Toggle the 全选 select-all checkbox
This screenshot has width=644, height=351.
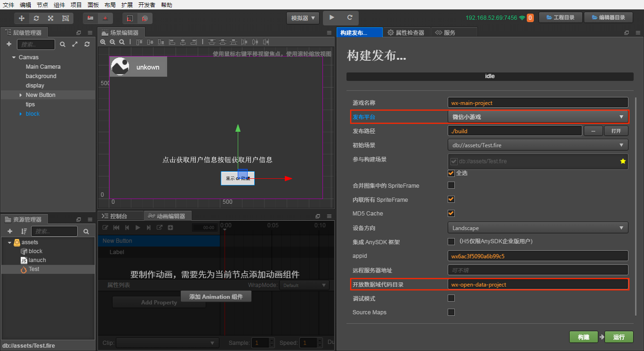click(451, 173)
